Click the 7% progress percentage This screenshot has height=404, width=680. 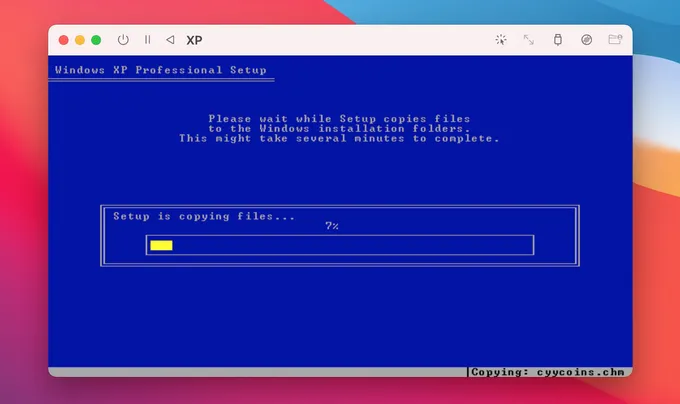[x=332, y=226]
